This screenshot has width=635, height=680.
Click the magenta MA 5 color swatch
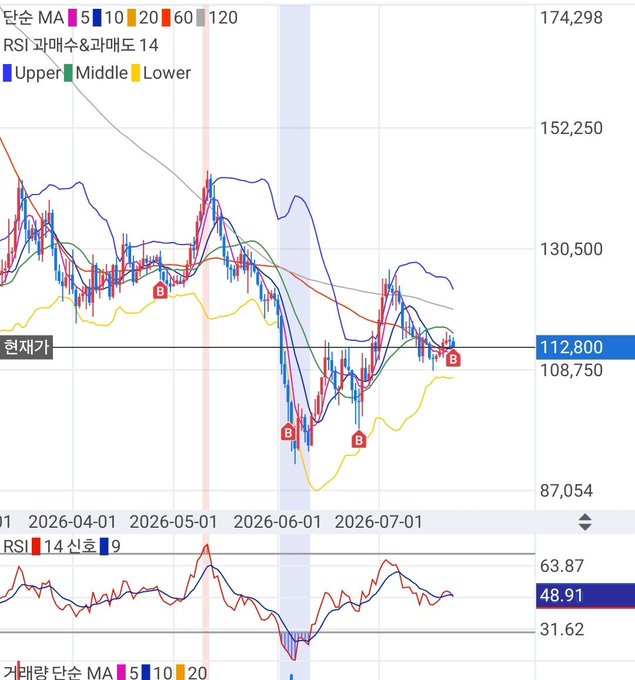click(72, 18)
